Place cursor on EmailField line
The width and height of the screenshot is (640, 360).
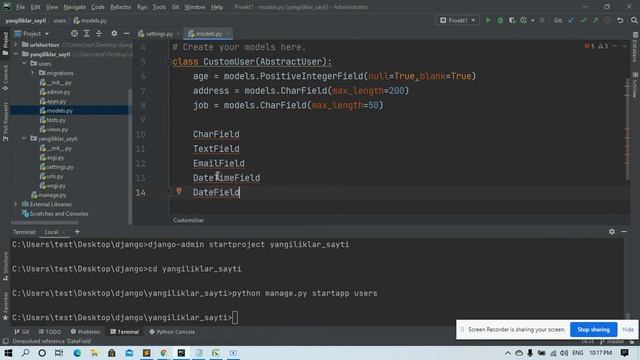tap(219, 163)
